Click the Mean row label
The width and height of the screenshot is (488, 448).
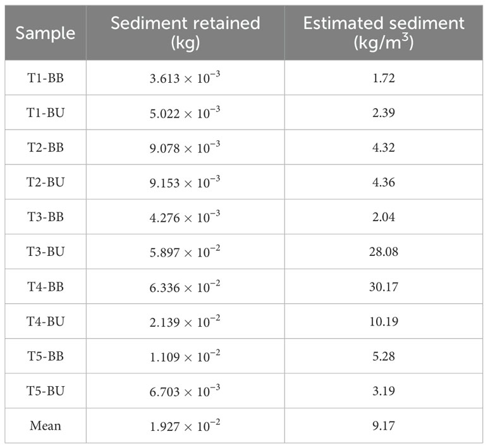(x=45, y=425)
